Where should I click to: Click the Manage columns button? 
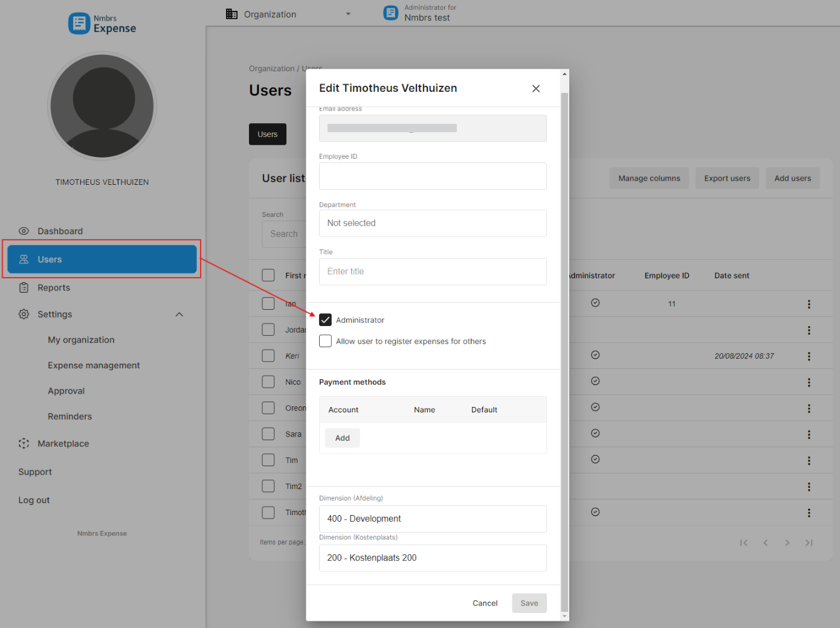[649, 178]
